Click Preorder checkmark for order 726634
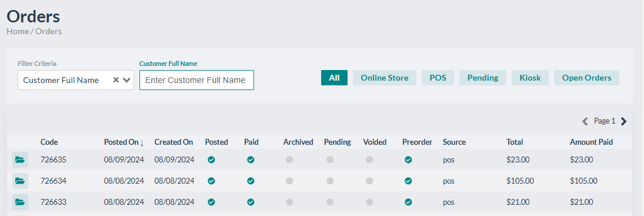Screen dimensions: 644x216 408,181
